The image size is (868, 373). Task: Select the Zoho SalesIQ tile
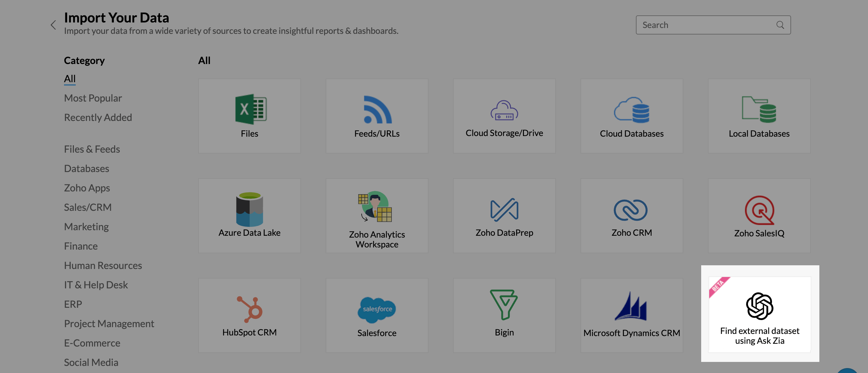coord(759,216)
